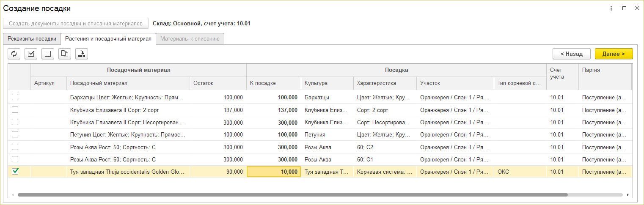Viewport: 644px width, 205px height.
Task: Check all rows using toolbar icon
Action: [31, 54]
